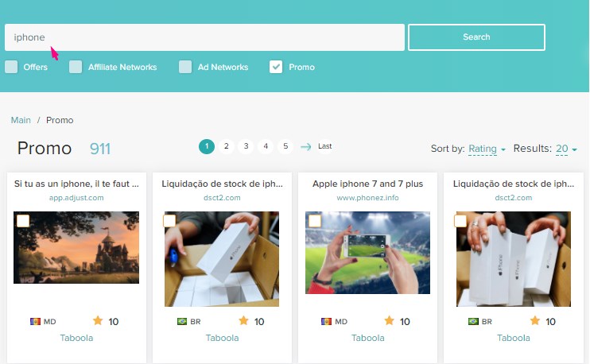Open the Sort by Rating dropdown
Image resolution: width=590 pixels, height=364 pixels.
pyautogui.click(x=487, y=149)
